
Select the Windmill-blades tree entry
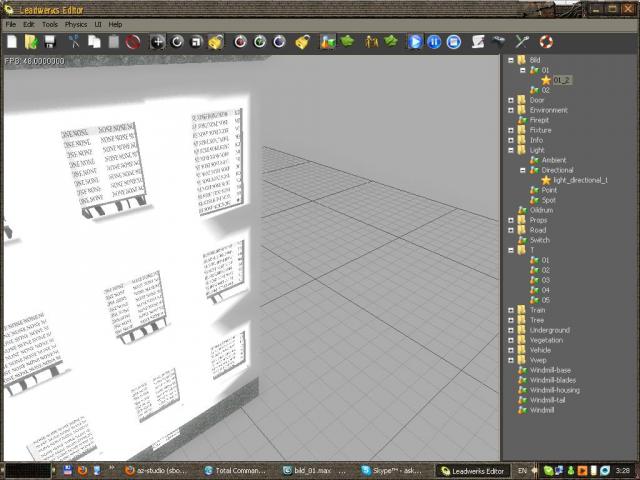554,380
